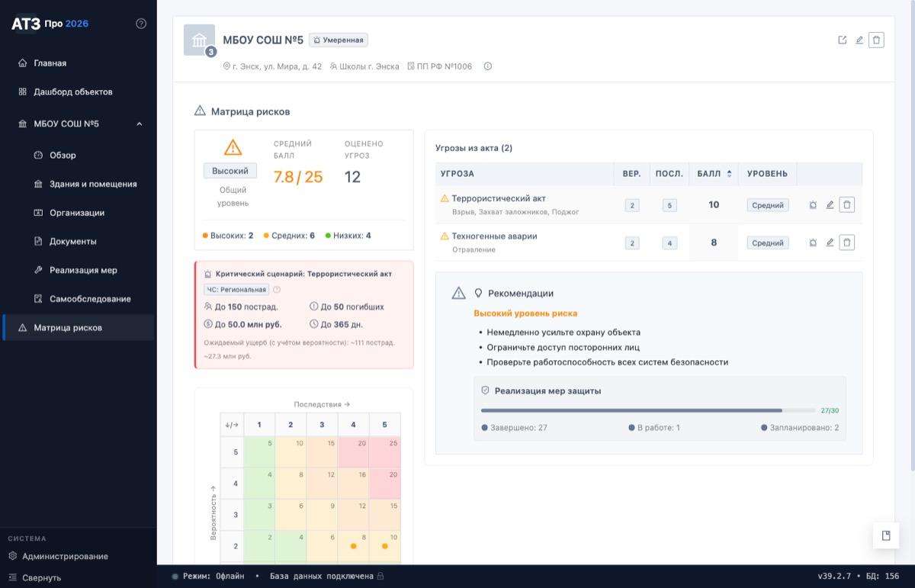Delete the Террористический акт threat row

coord(846,205)
